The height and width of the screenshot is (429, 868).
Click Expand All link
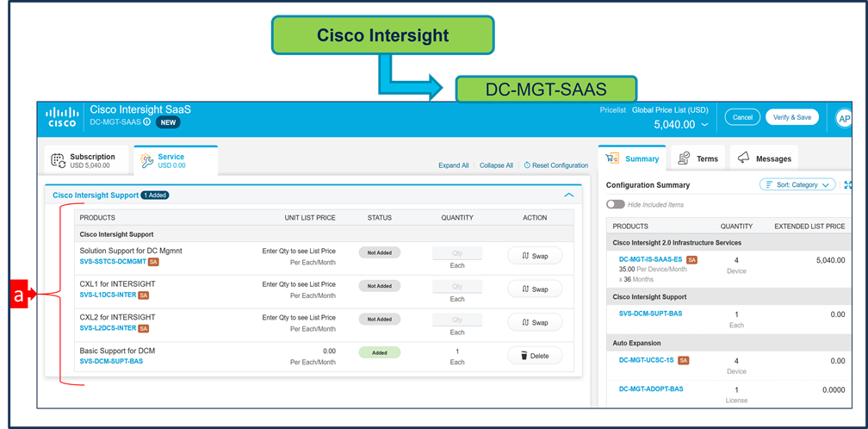[x=453, y=165]
